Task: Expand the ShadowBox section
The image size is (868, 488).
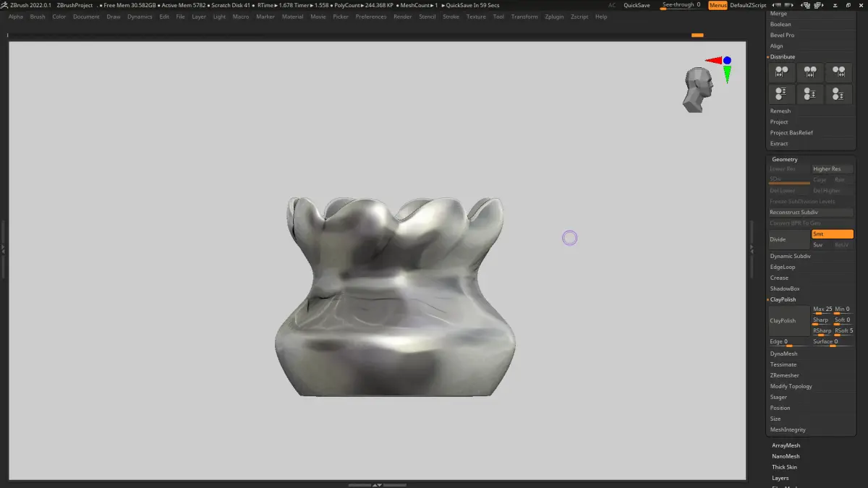Action: [785, 288]
